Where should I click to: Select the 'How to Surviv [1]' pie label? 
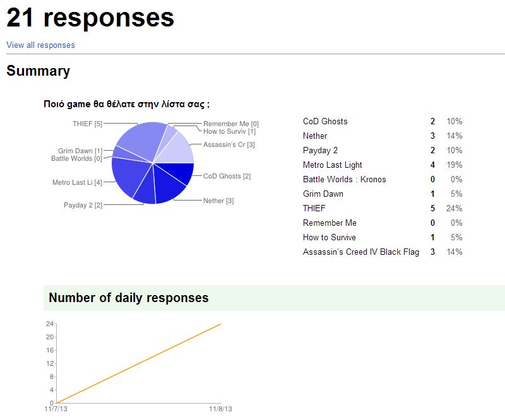tap(229, 131)
